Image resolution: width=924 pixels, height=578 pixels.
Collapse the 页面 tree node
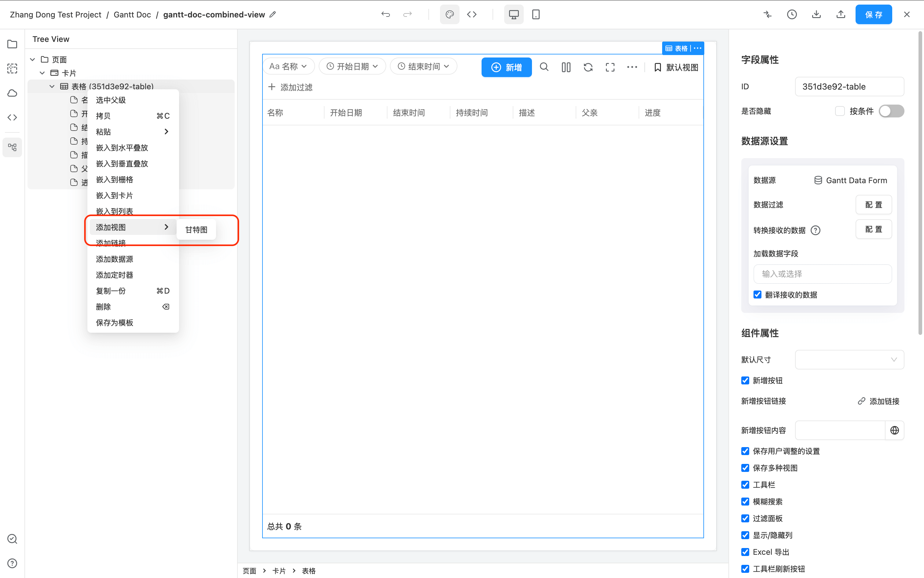32,59
